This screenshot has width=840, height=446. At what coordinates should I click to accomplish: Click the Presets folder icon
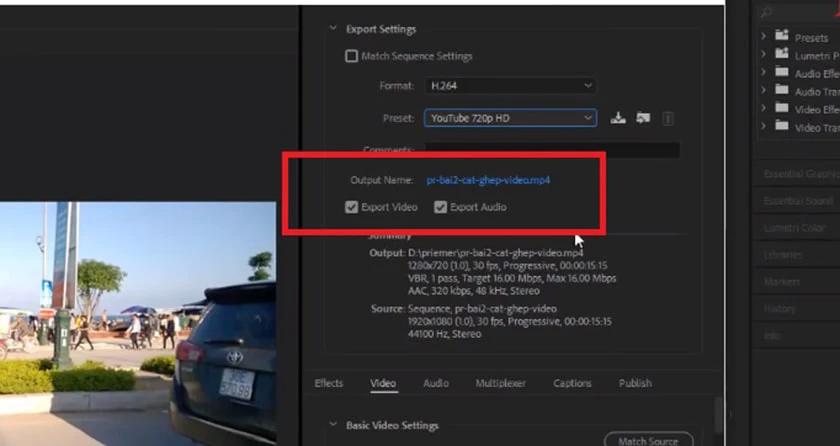(782, 36)
